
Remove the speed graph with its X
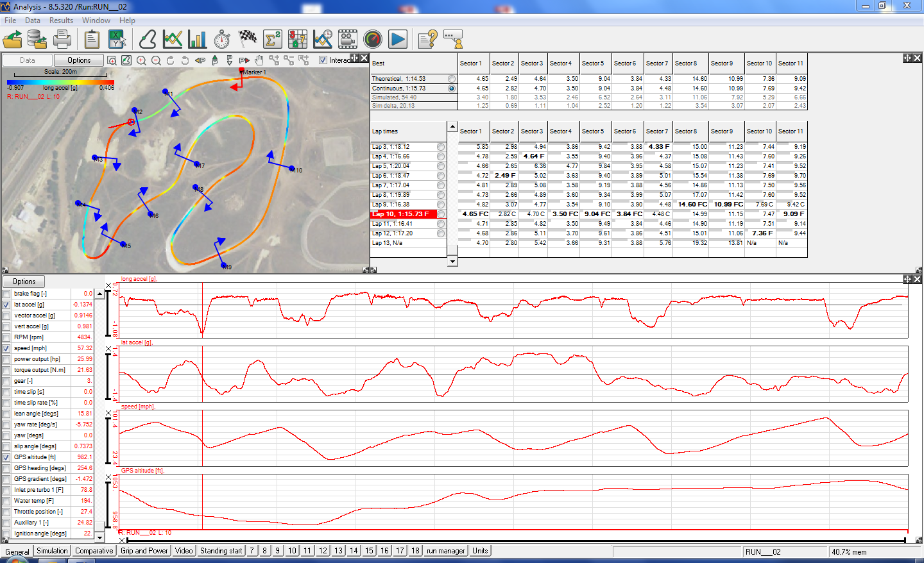pyautogui.click(x=108, y=414)
